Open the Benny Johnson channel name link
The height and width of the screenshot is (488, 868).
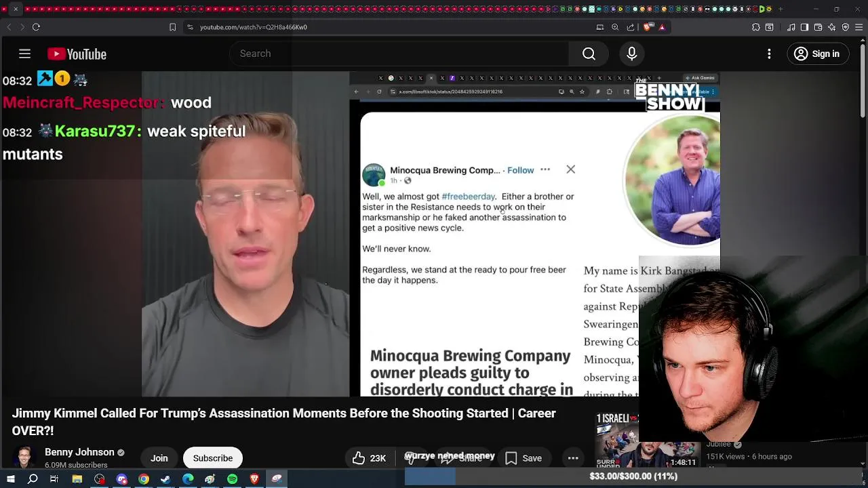tap(79, 452)
